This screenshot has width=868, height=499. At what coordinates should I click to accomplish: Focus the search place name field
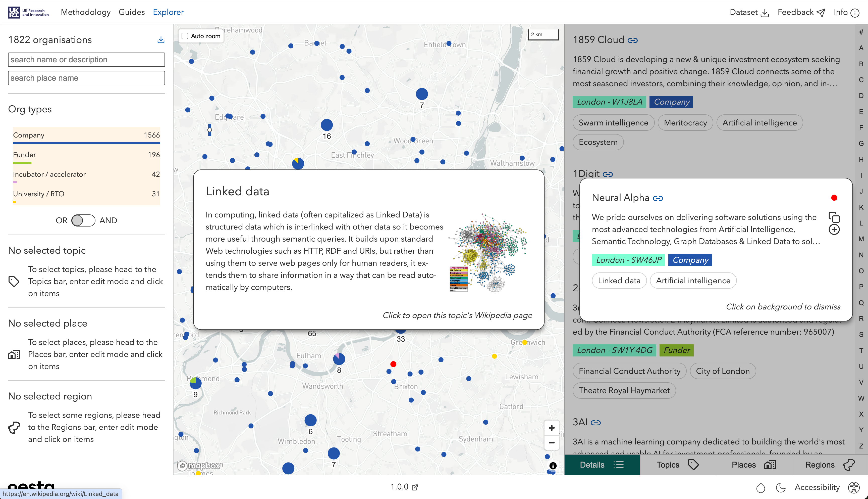click(86, 78)
